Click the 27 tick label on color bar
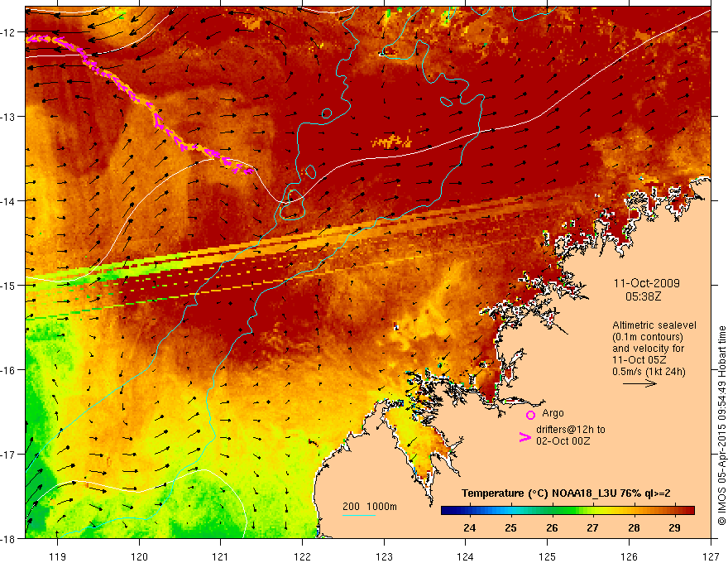 point(592,527)
